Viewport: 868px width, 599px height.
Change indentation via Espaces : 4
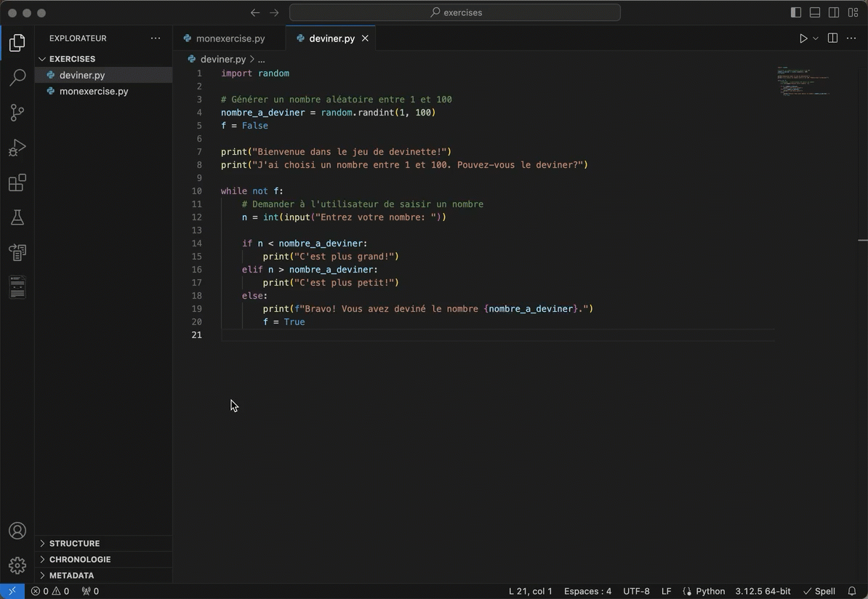click(587, 591)
